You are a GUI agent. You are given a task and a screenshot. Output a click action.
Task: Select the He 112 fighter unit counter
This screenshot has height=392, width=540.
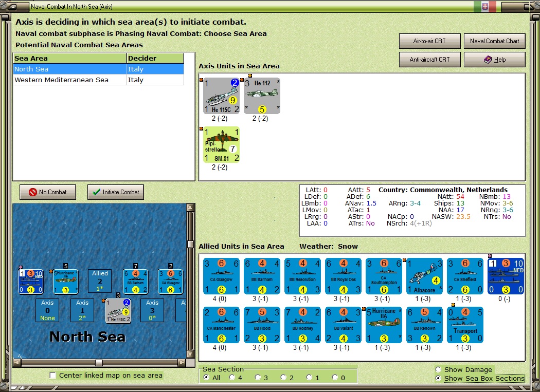[262, 96]
